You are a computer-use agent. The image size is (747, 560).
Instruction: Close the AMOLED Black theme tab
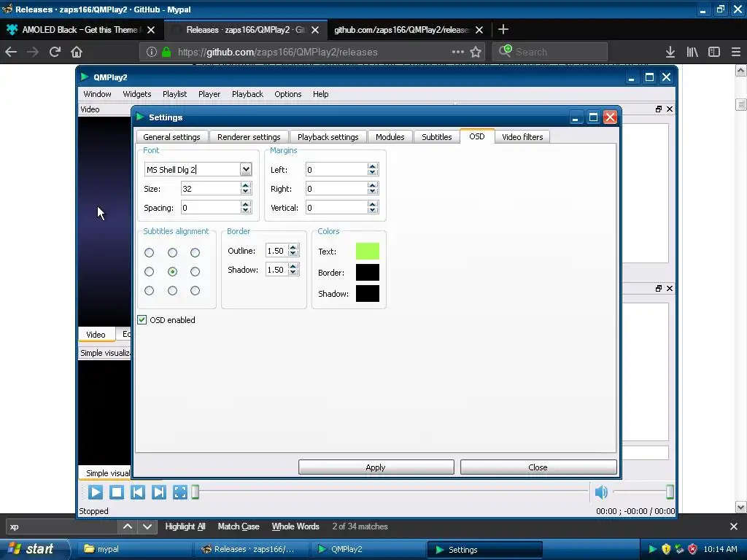pos(151,30)
